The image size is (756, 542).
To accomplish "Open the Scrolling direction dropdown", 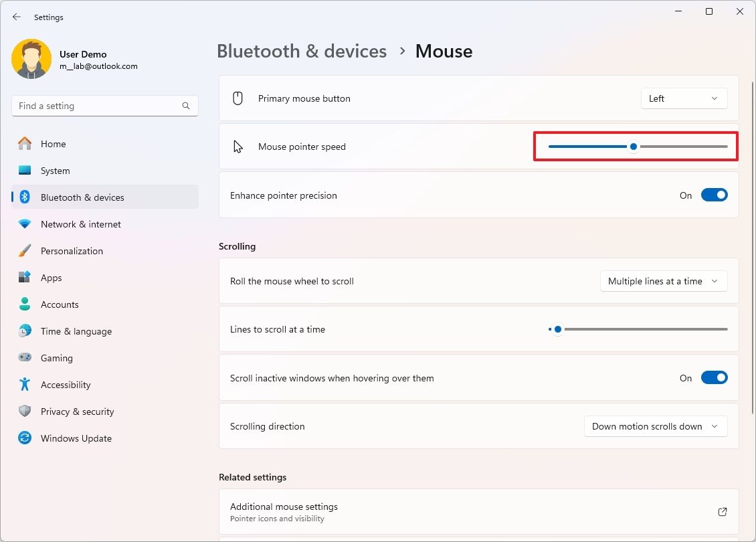I will [655, 426].
